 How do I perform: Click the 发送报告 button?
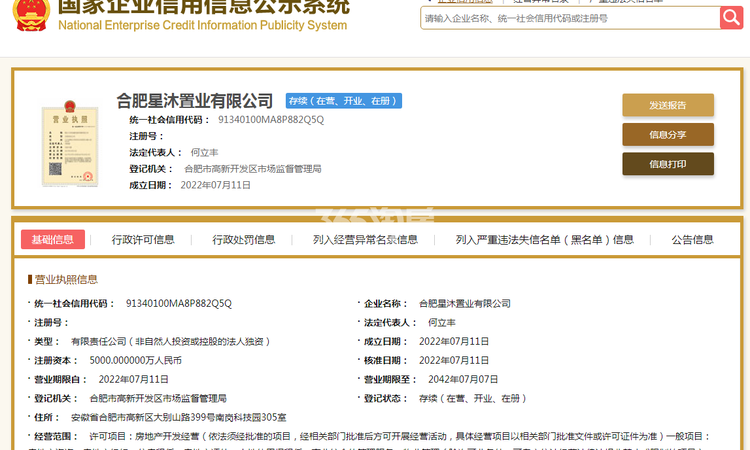tap(668, 105)
